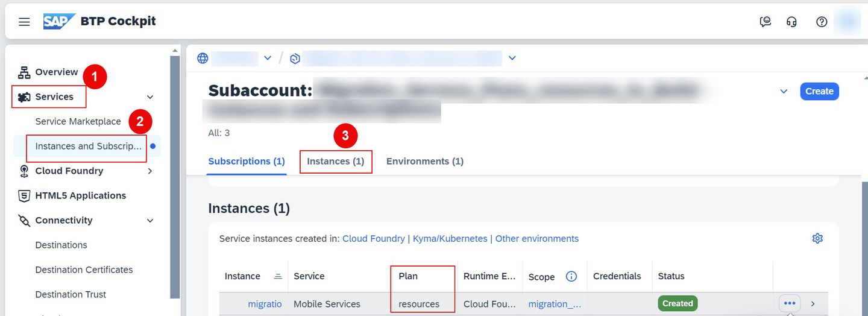Viewport: 868px width, 316px height.
Task: Open Service Marketplace
Action: (78, 122)
